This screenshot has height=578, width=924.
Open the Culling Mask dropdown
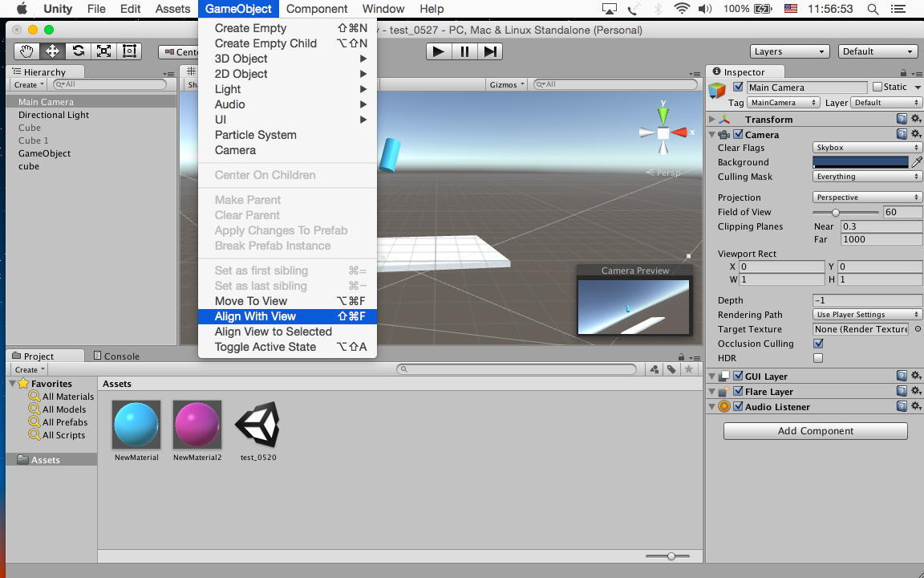click(x=867, y=177)
